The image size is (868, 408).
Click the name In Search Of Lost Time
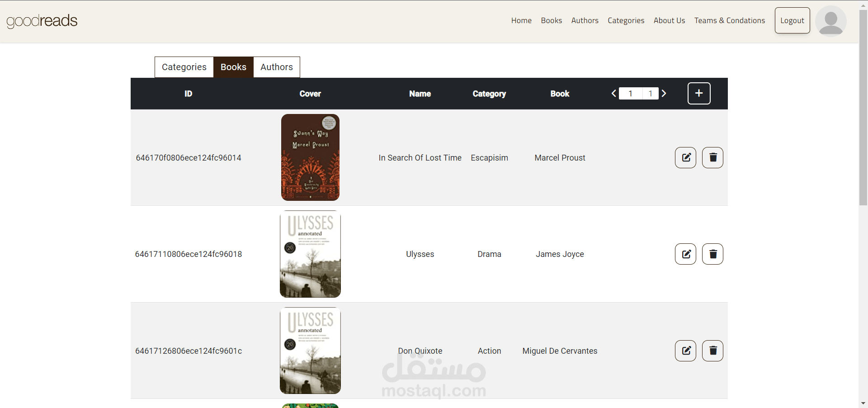coord(420,158)
